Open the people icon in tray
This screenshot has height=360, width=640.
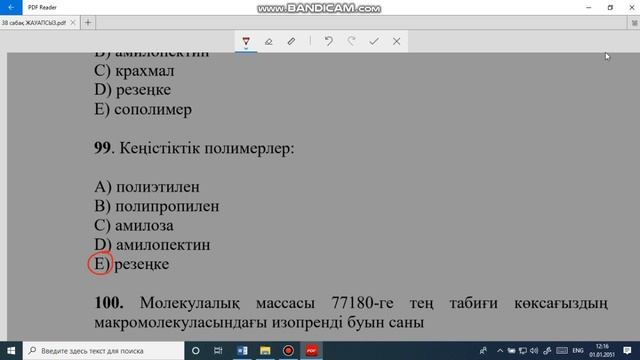[x=483, y=351]
